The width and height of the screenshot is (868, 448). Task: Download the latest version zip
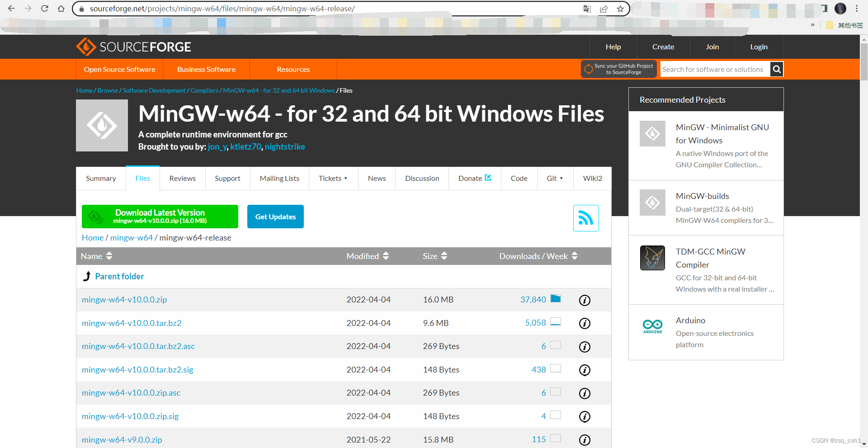[x=160, y=216]
